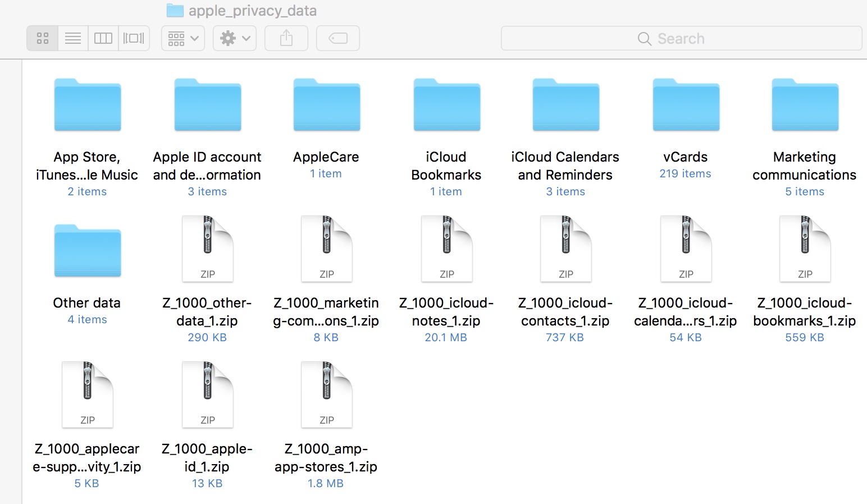Image resolution: width=867 pixels, height=504 pixels.
Task: Select the Z_1000_other-data_1.zip file icon
Action: click(x=208, y=249)
